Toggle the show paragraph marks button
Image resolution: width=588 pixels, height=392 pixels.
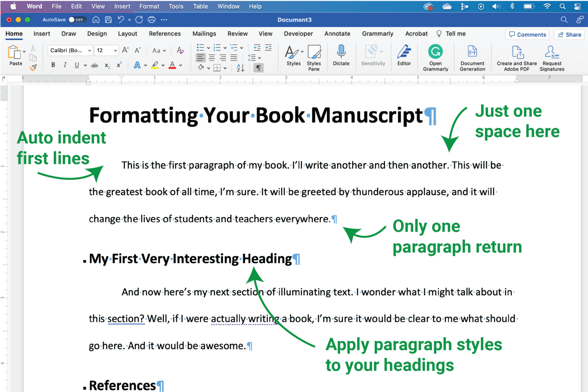click(259, 68)
